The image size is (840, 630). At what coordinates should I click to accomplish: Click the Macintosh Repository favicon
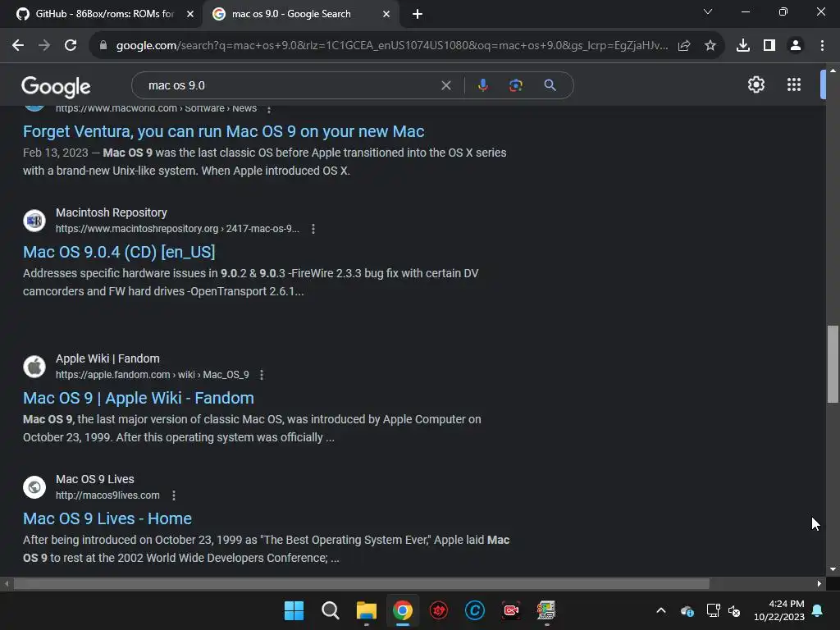tap(34, 221)
